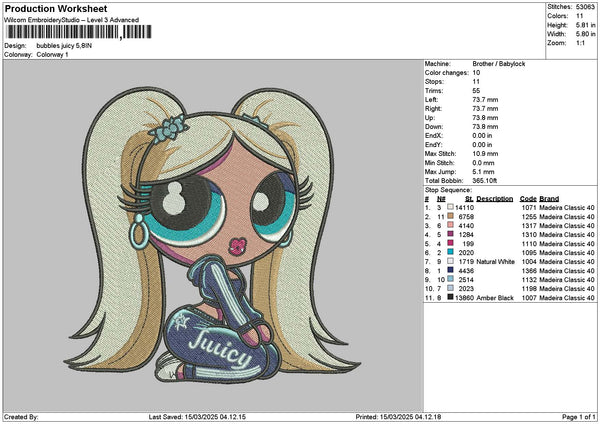The width and height of the screenshot is (600, 424).
Task: Click the stitch count 13860 in row 11
Action: (465, 297)
